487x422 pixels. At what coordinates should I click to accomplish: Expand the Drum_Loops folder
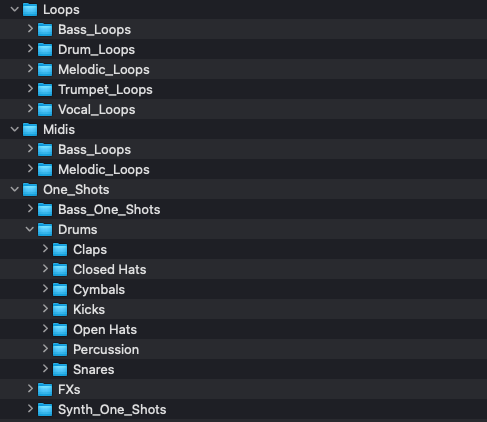(x=30, y=49)
